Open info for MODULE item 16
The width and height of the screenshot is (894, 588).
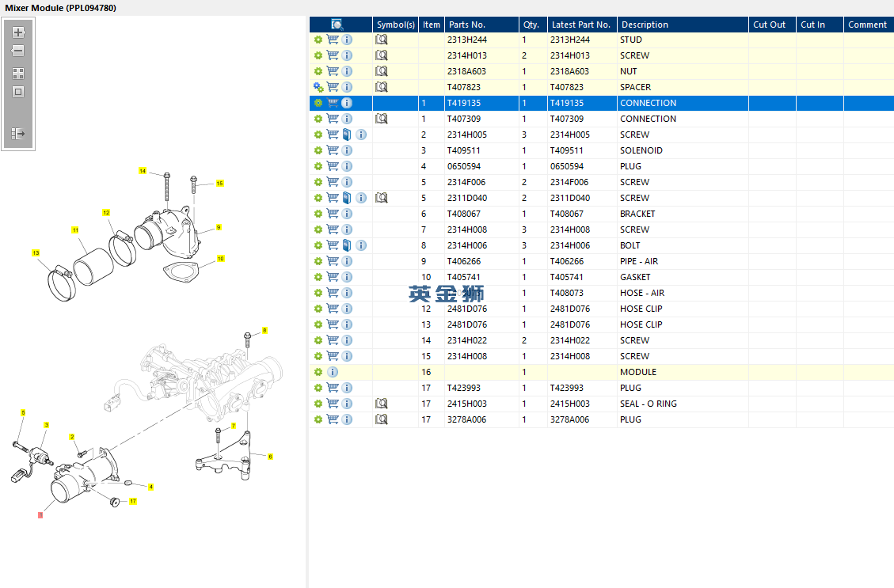333,372
